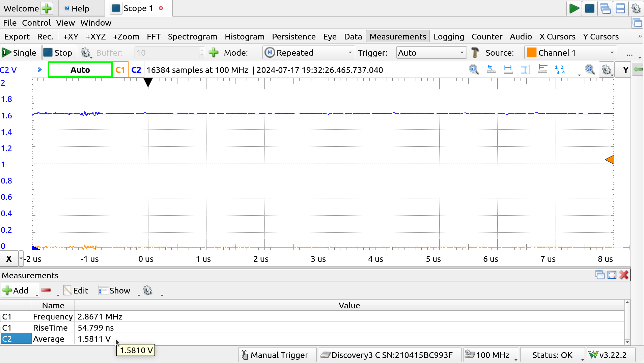Click the hammer trigger condition icon
644x363 pixels.
click(475, 53)
